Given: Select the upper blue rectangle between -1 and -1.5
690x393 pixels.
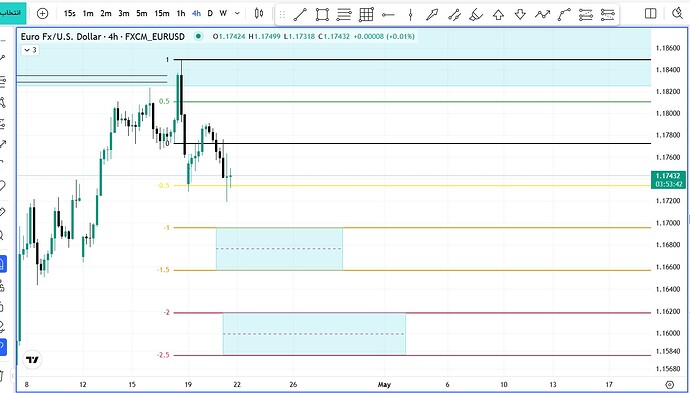Looking at the screenshot, I should (x=279, y=249).
